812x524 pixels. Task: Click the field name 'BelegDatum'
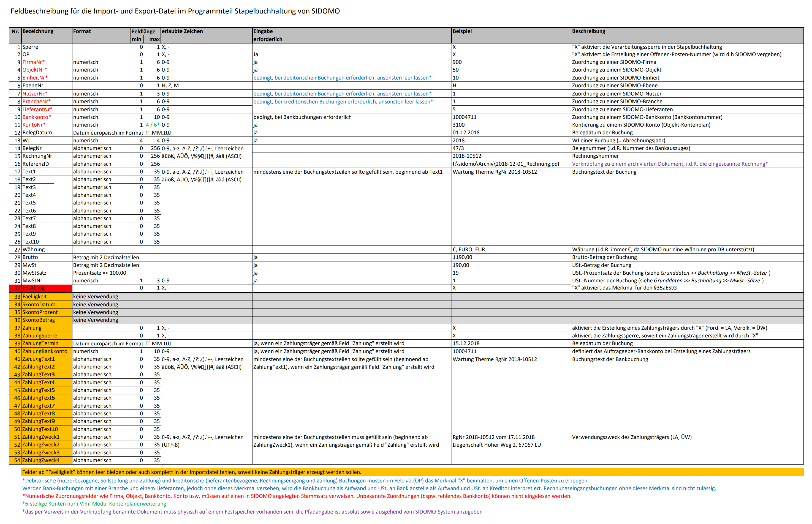coord(37,133)
